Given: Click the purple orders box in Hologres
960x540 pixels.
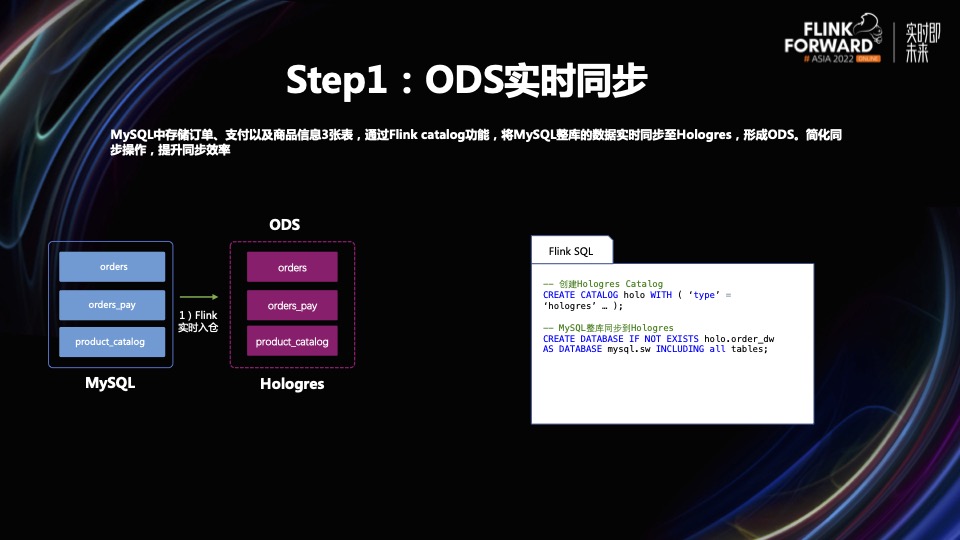Looking at the screenshot, I should coord(292,267).
